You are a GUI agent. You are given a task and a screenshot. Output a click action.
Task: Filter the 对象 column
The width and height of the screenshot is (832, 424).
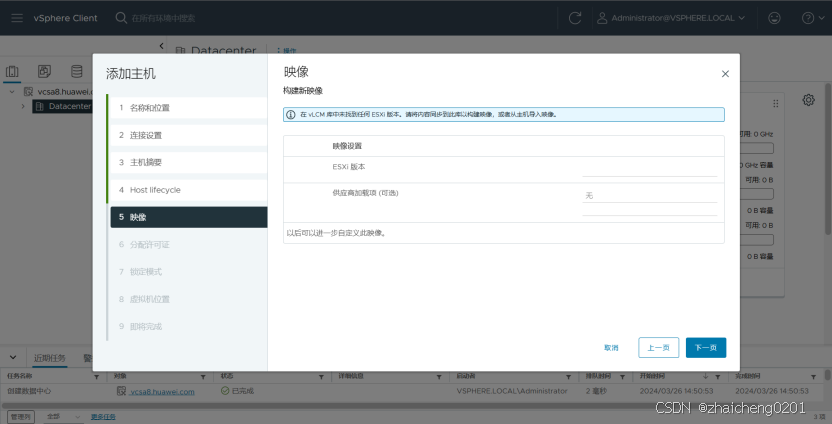[203, 377]
